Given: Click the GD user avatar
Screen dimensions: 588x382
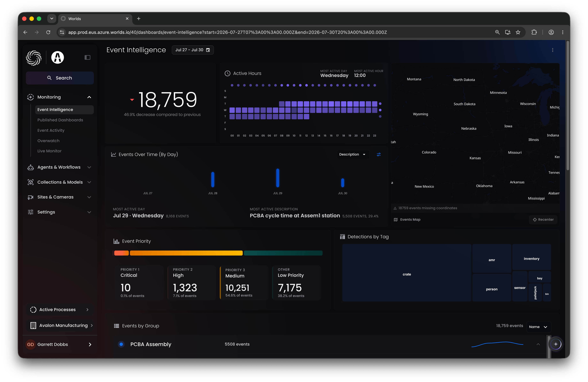Looking at the screenshot, I should point(30,344).
